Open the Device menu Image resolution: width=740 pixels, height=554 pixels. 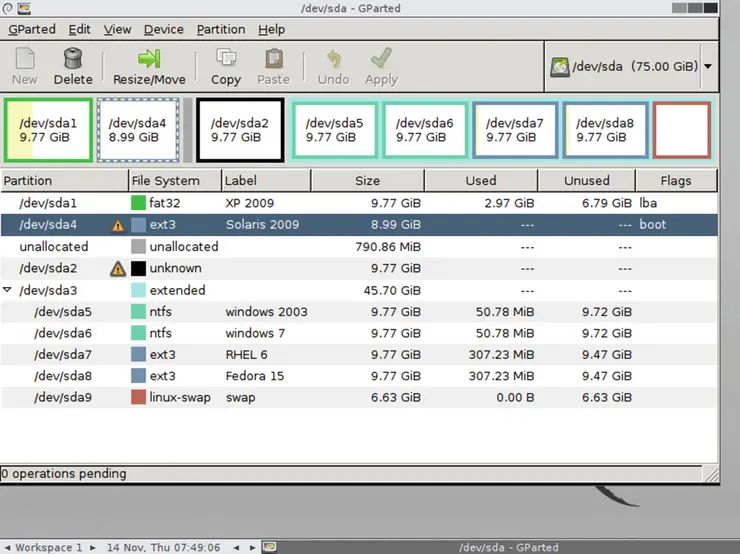(164, 30)
